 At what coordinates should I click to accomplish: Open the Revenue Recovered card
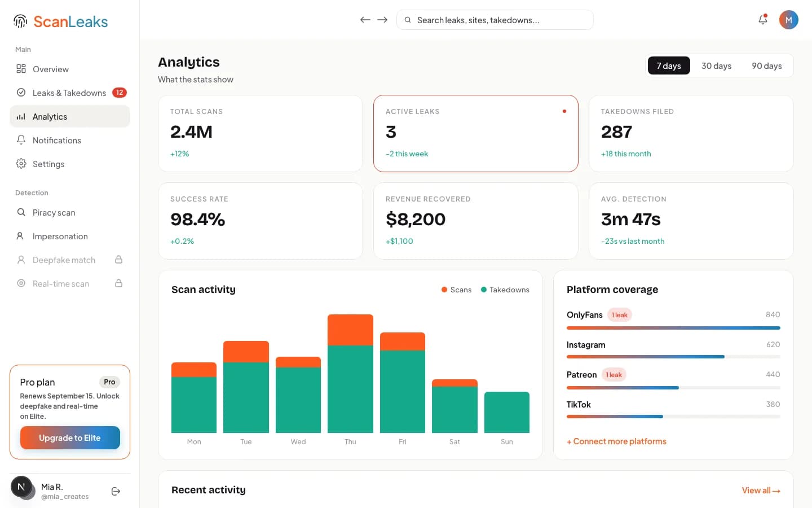click(476, 221)
